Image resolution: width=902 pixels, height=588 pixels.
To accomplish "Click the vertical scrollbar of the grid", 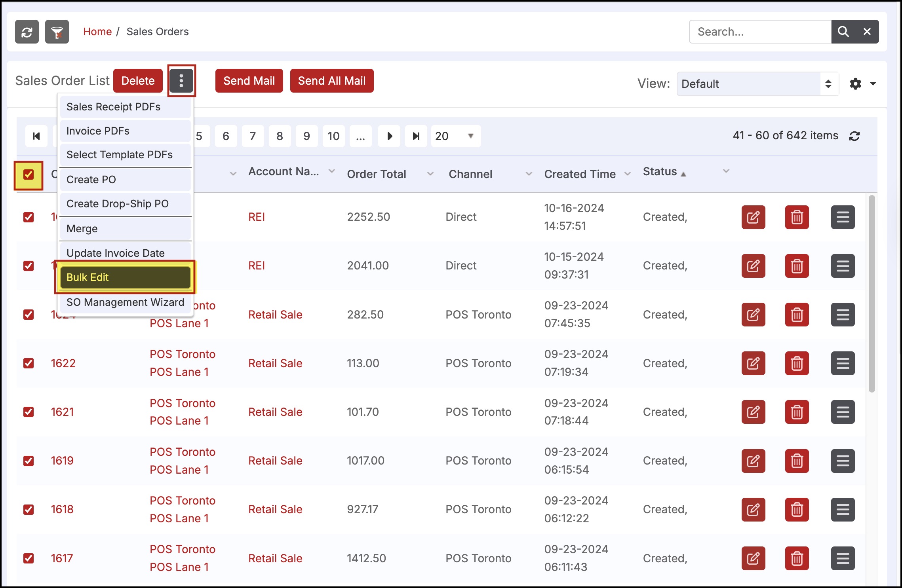I will (x=872, y=294).
